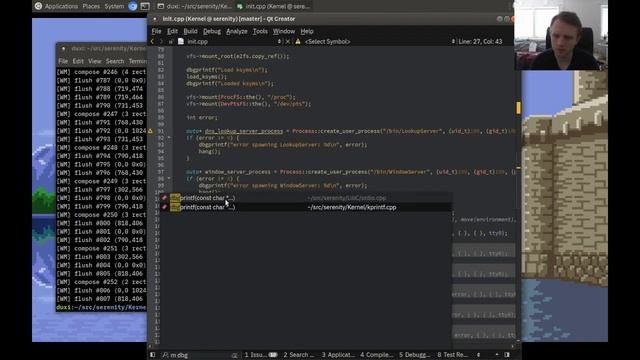The height and width of the screenshot is (360, 640).
Task: Open the File menu in Qt Creator
Action: [156, 31]
